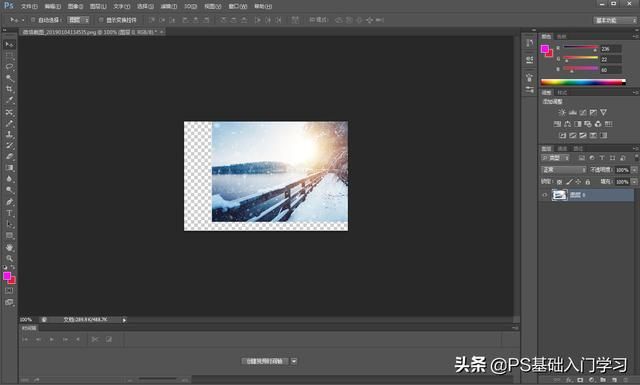
Task: Open the Color panel flyout menu
Action: coord(636,36)
